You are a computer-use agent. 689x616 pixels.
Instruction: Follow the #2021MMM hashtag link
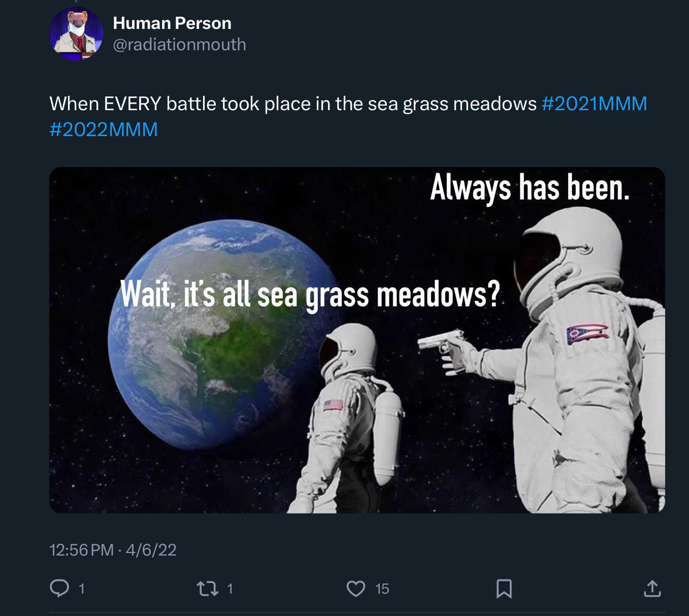pos(594,104)
